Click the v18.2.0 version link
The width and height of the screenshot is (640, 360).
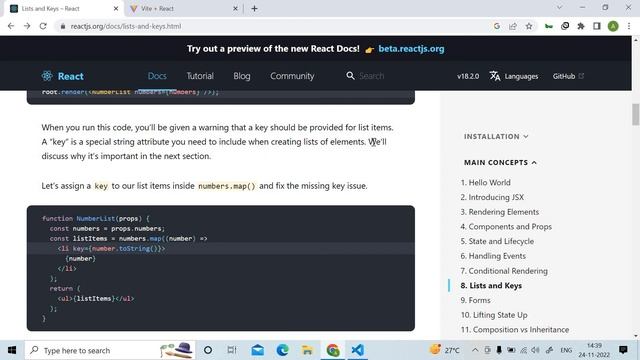(x=468, y=76)
